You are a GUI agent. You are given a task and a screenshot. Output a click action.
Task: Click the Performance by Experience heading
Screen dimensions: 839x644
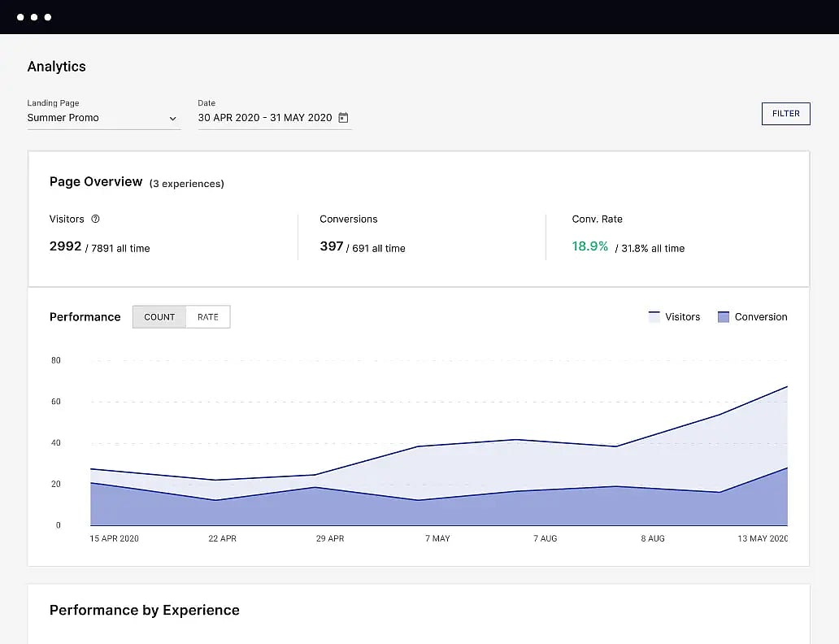pyautogui.click(x=144, y=611)
